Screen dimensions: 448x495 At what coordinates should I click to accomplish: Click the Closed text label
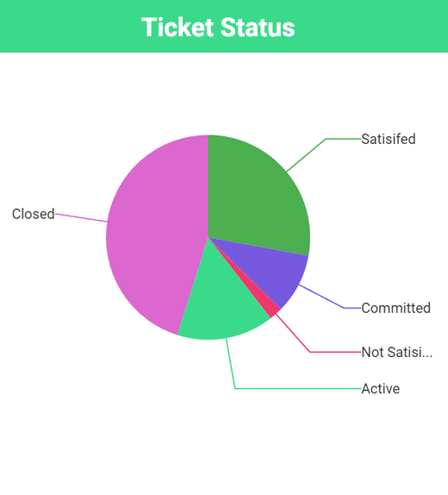click(x=33, y=214)
